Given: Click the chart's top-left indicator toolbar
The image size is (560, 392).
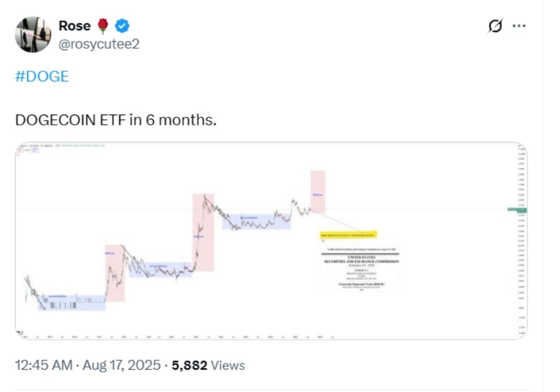Looking at the screenshot, I should (x=60, y=146).
